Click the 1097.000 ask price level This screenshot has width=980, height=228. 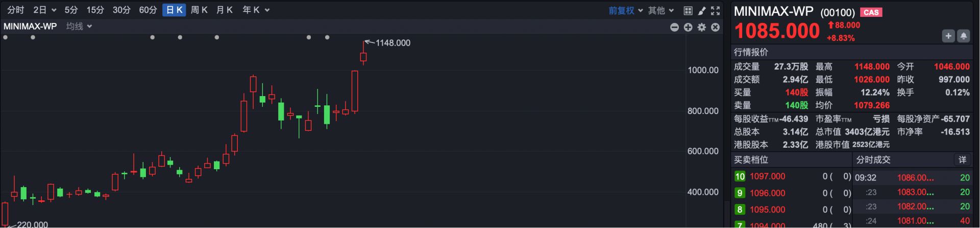(x=767, y=176)
